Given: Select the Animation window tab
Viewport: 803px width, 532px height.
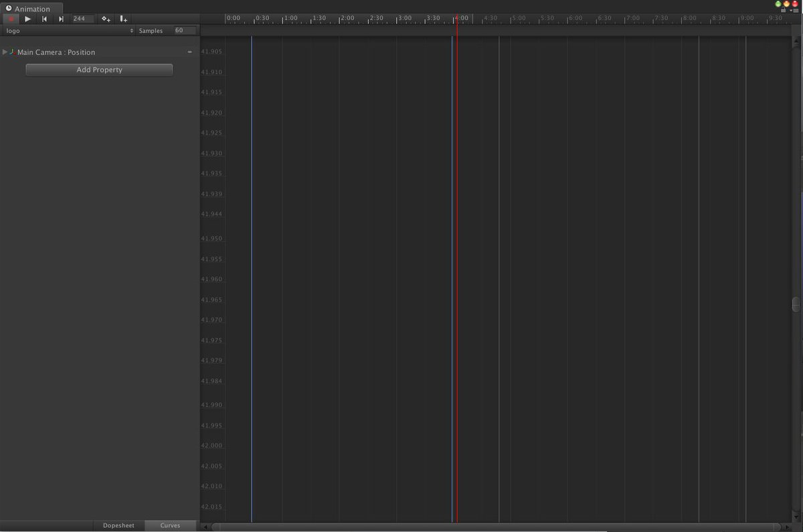Looking at the screenshot, I should tap(32, 8).
